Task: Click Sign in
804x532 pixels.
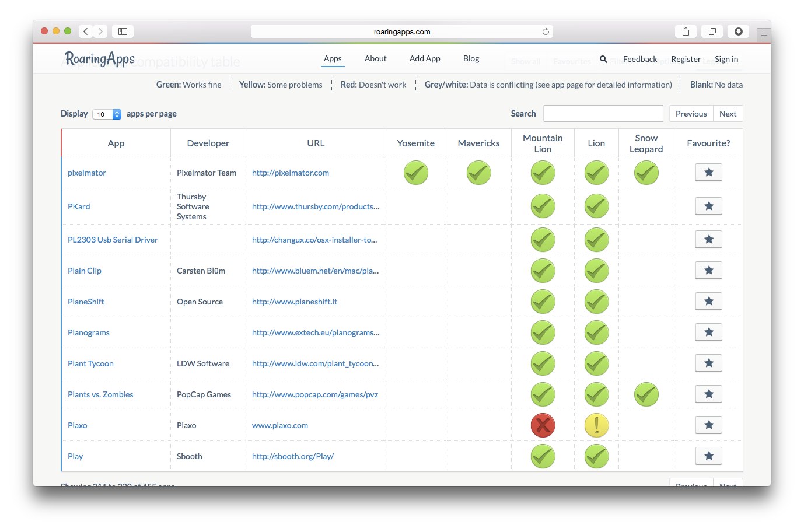Action: click(726, 59)
